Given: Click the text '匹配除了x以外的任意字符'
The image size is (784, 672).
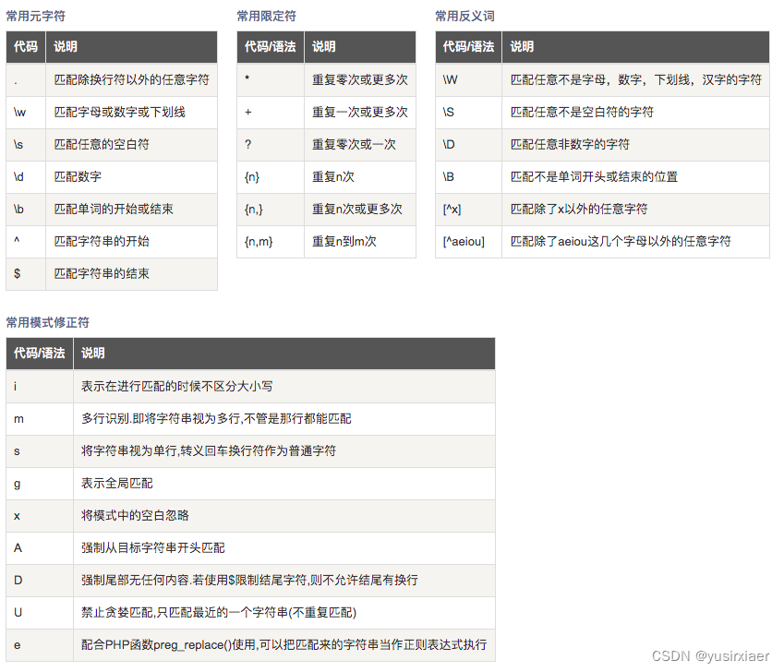Looking at the screenshot, I should pyautogui.click(x=579, y=210).
